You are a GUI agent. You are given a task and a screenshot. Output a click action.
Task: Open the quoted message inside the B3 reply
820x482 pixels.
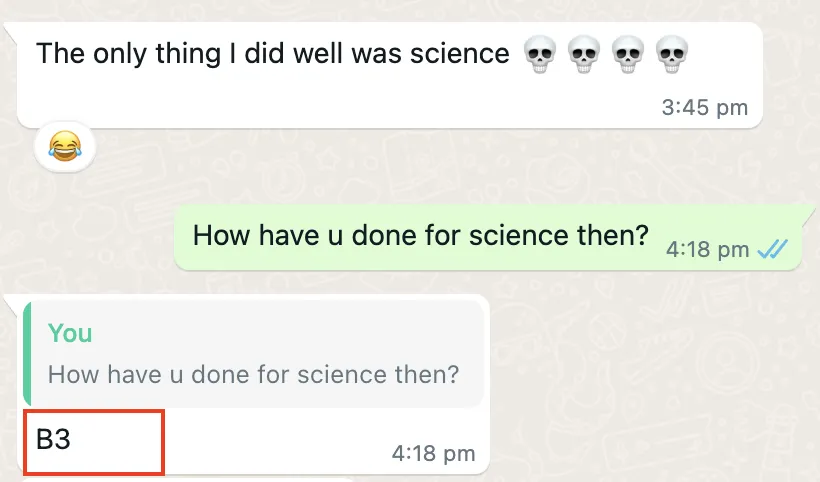(x=254, y=375)
